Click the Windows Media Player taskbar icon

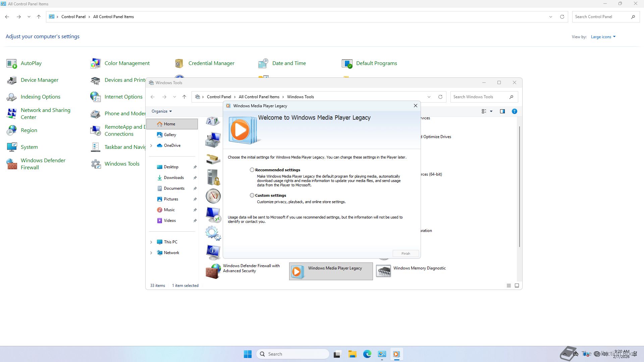point(396,354)
